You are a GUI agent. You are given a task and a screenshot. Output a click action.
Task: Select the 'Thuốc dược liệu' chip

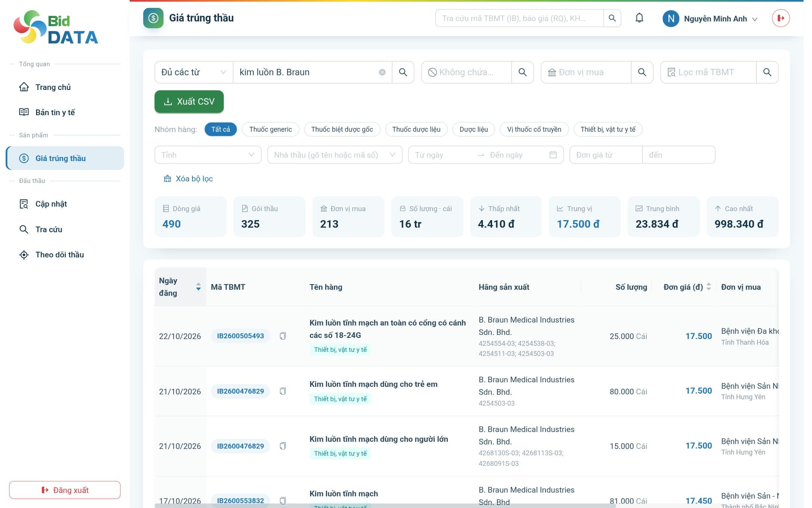coord(416,129)
